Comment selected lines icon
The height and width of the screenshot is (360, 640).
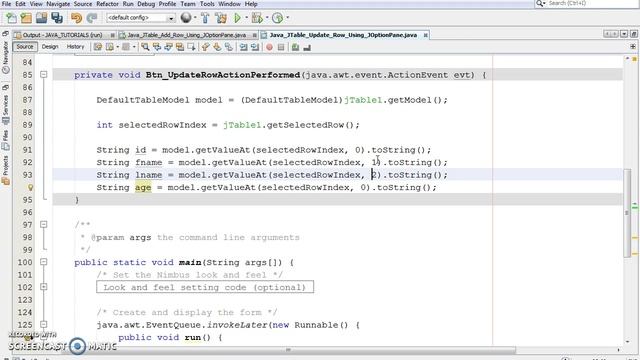(296, 47)
